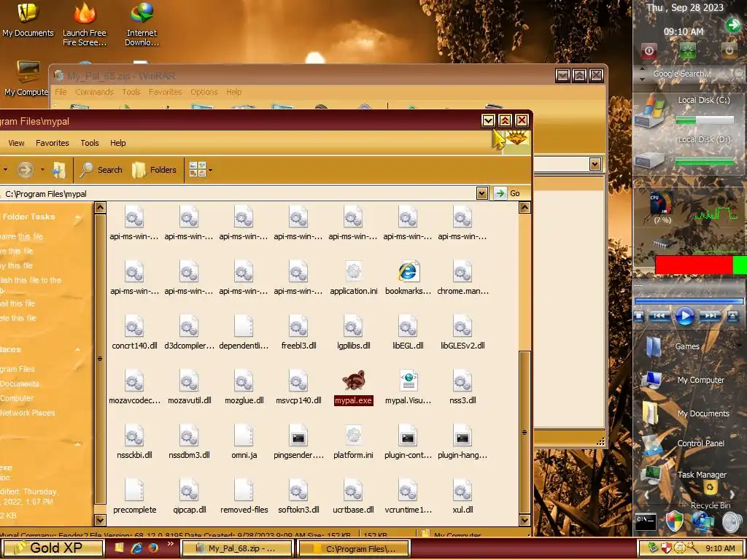Image resolution: width=747 pixels, height=560 pixels.
Task: Select libGLESv2.dll file
Action: coord(462,333)
